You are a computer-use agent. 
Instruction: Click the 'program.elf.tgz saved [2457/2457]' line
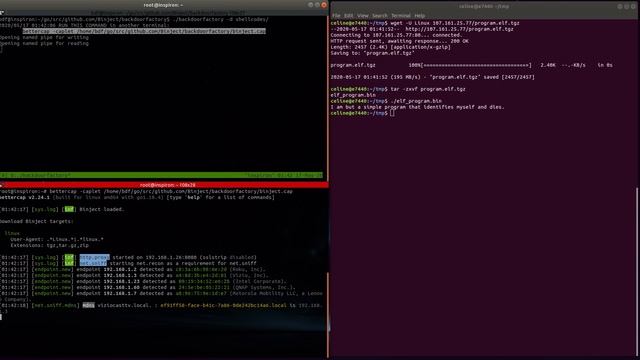(432, 77)
